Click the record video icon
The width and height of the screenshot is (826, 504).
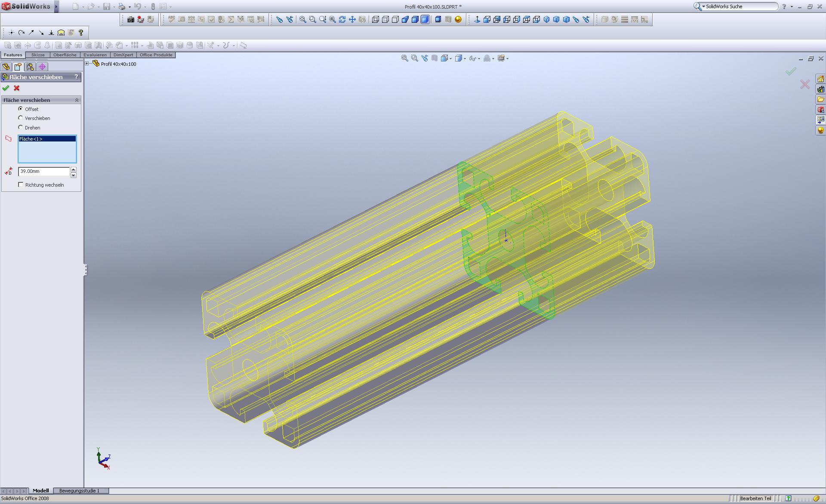pyautogui.click(x=141, y=19)
